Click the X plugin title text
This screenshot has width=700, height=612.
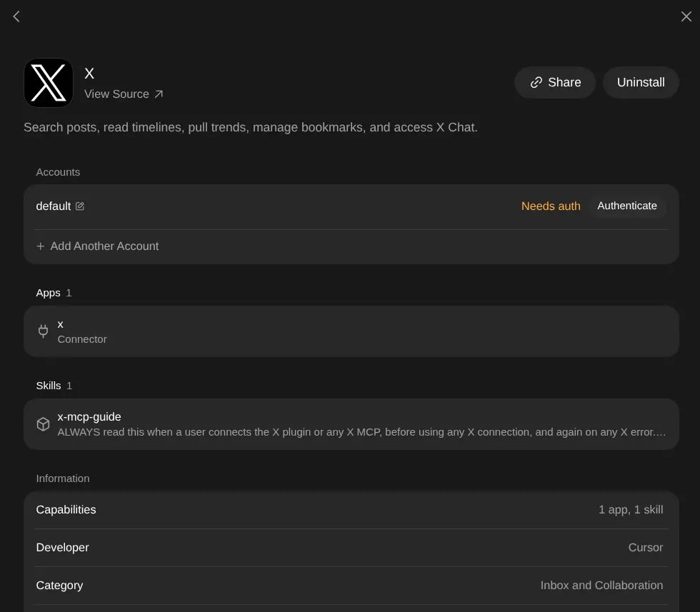(89, 74)
